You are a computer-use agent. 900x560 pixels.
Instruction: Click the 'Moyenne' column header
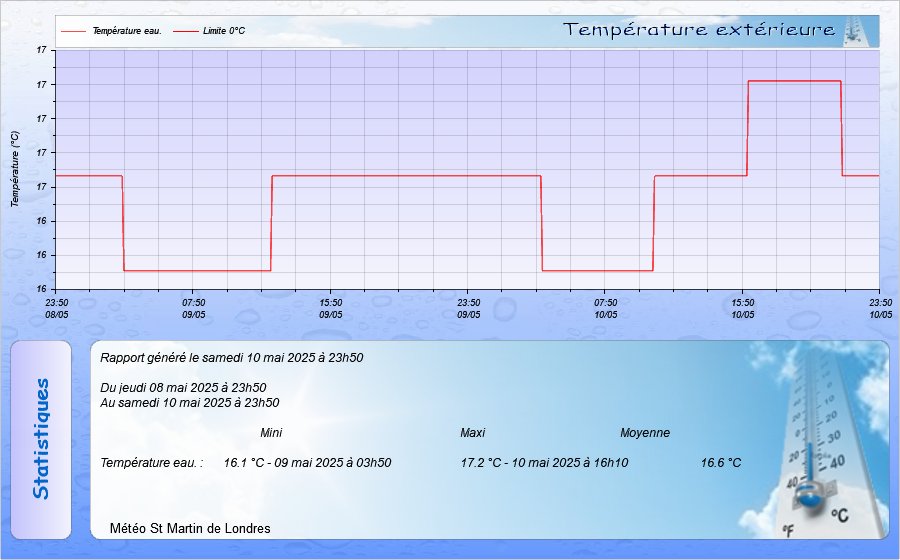(645, 433)
